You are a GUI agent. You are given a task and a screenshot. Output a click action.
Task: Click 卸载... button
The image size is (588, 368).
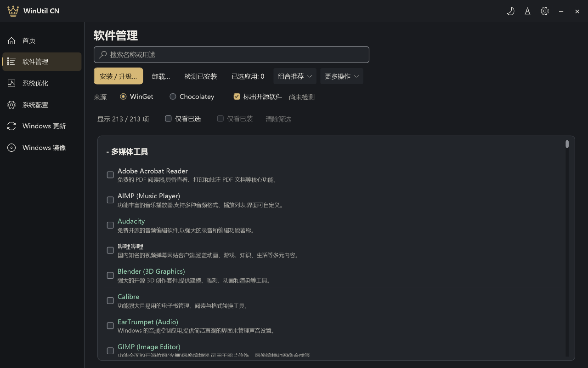[161, 76]
